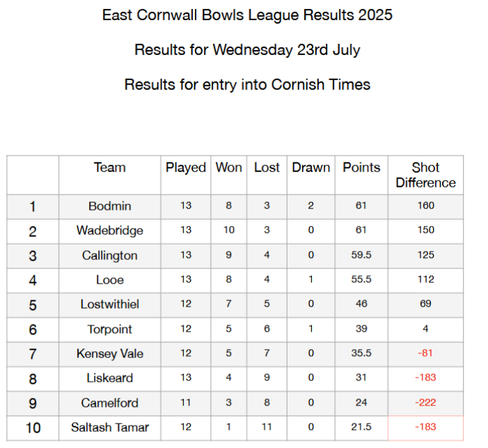Click the Results for Wednesday 23rd July heading

click(247, 50)
